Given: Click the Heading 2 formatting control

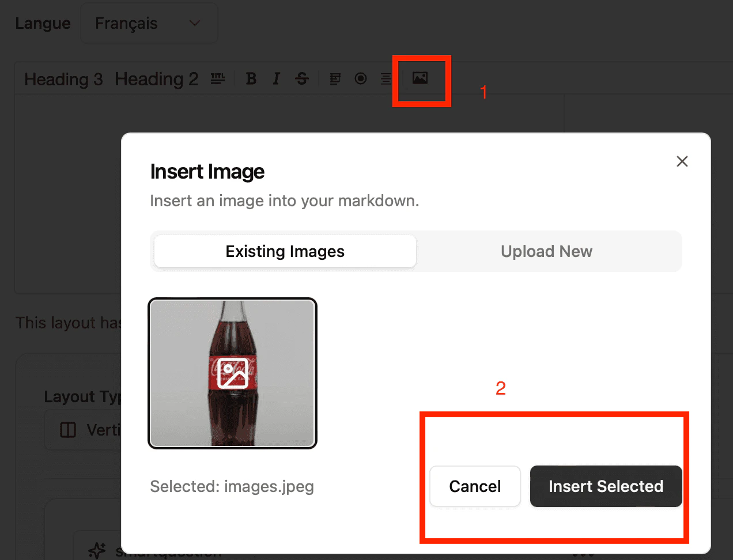Looking at the screenshot, I should [157, 79].
